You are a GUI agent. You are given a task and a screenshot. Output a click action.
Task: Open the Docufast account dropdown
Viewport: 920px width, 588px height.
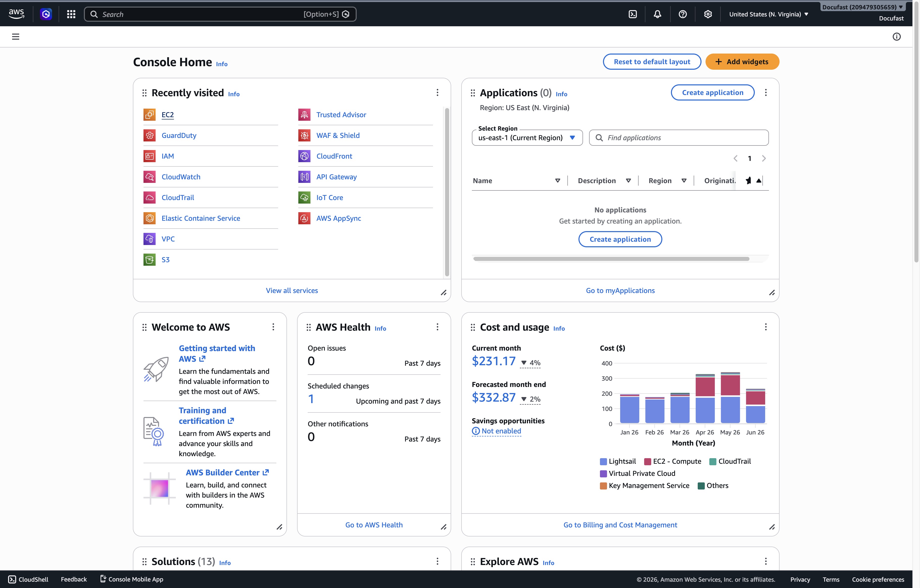point(863,7)
